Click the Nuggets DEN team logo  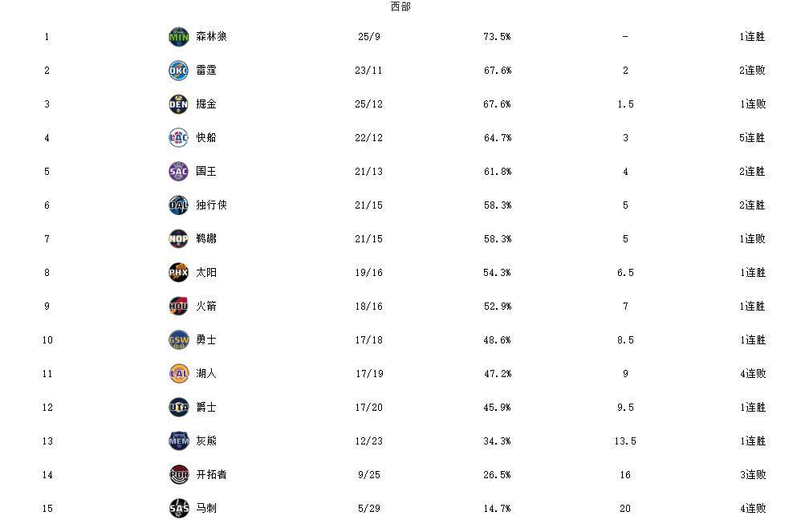click(x=178, y=104)
